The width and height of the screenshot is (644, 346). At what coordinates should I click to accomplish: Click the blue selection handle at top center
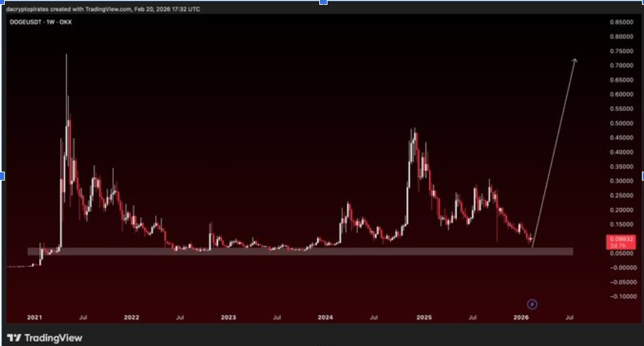[323, 2]
